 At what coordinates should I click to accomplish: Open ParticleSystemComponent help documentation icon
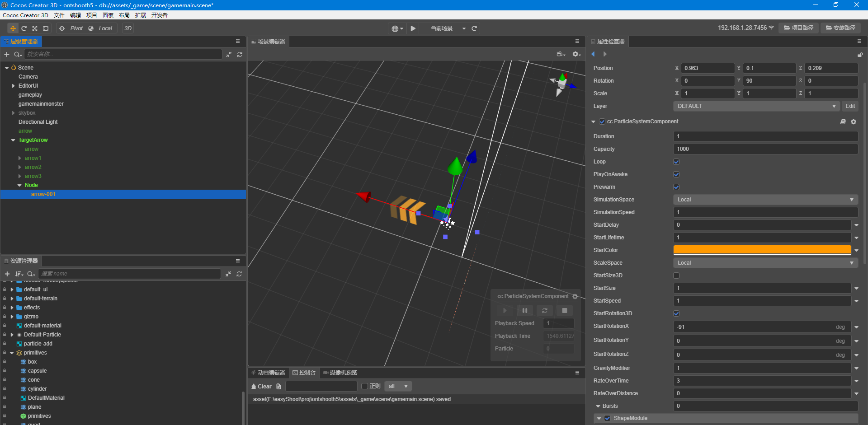click(843, 122)
